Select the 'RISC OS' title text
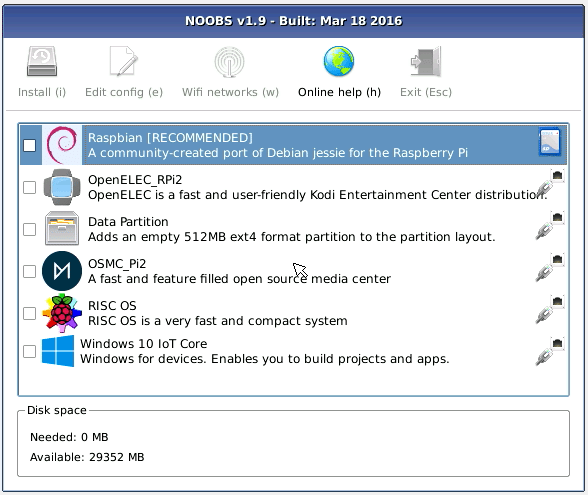588x495 pixels. coord(112,306)
